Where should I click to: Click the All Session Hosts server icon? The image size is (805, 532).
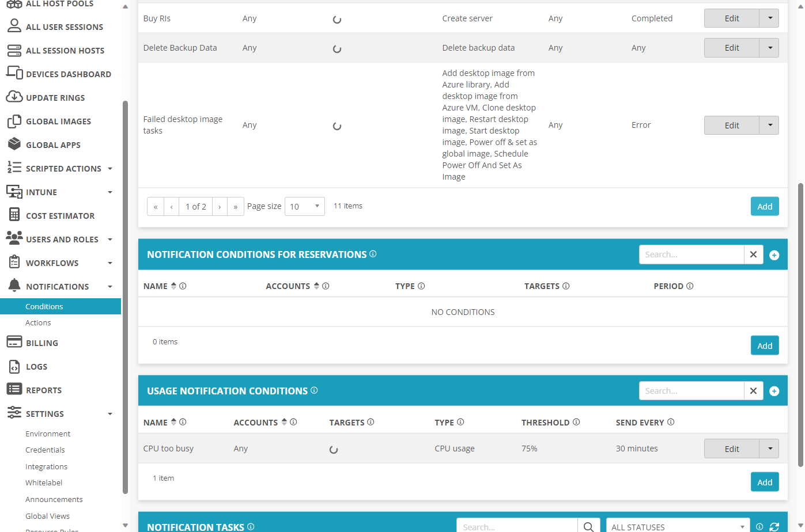pyautogui.click(x=14, y=50)
